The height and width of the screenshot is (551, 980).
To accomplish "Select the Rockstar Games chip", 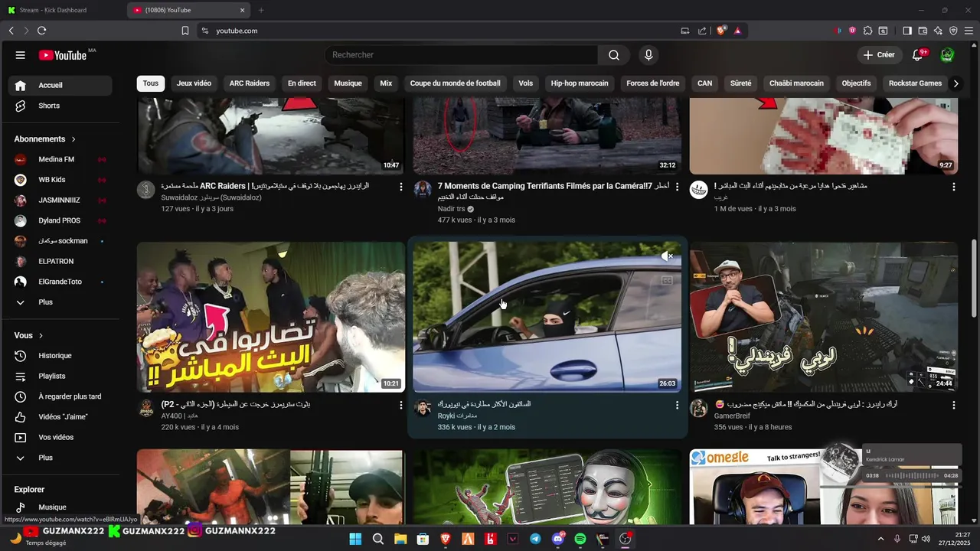I will click(915, 83).
